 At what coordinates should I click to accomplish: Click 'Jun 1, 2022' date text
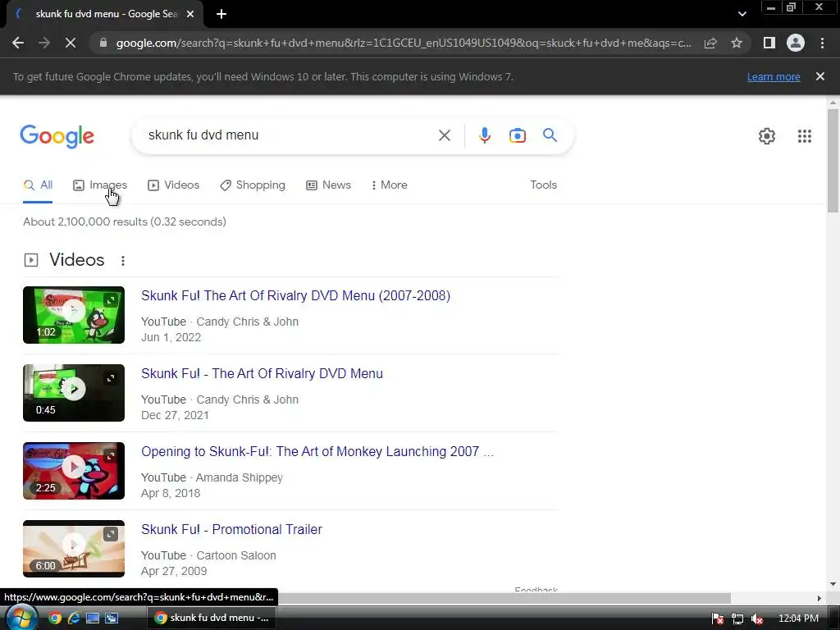point(171,337)
